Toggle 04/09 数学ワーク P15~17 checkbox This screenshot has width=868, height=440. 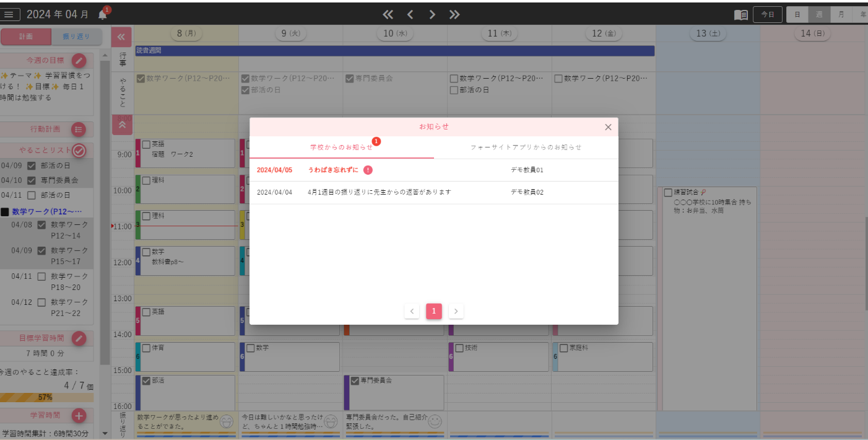pos(42,251)
